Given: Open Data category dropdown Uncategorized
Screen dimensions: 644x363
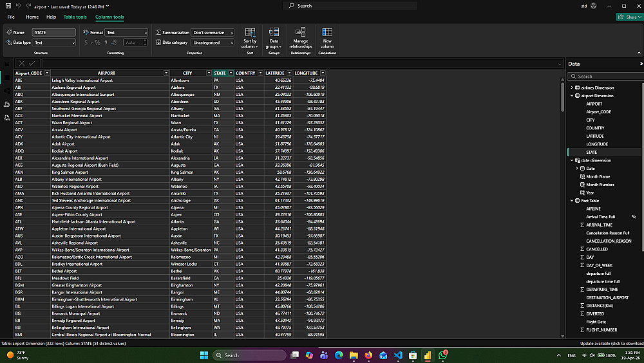Looking at the screenshot, I should pyautogui.click(x=213, y=42).
